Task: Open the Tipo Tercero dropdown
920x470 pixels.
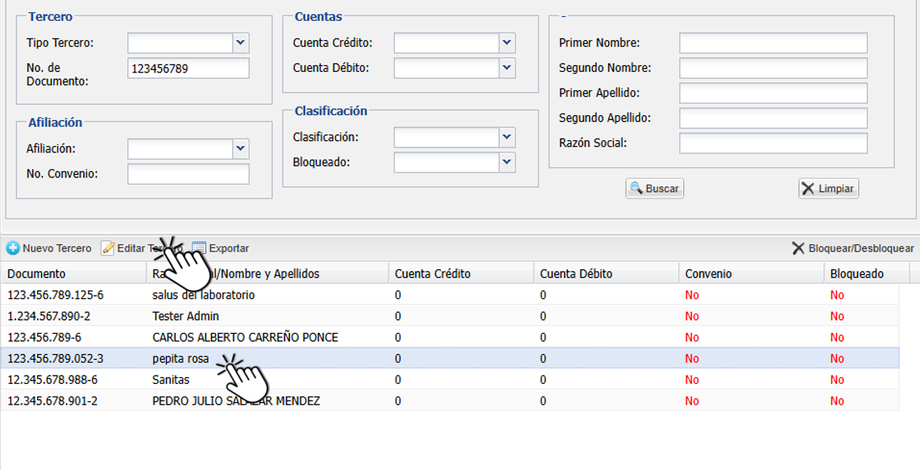Action: tap(241, 43)
